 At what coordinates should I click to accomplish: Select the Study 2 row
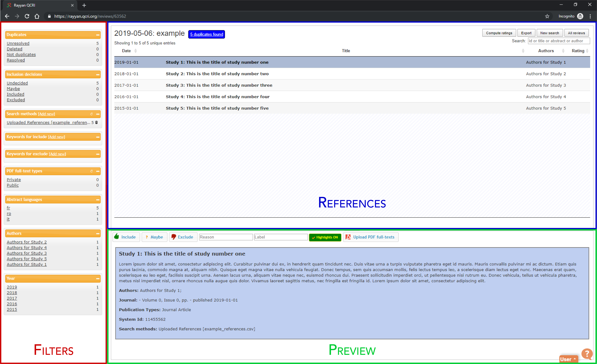352,74
